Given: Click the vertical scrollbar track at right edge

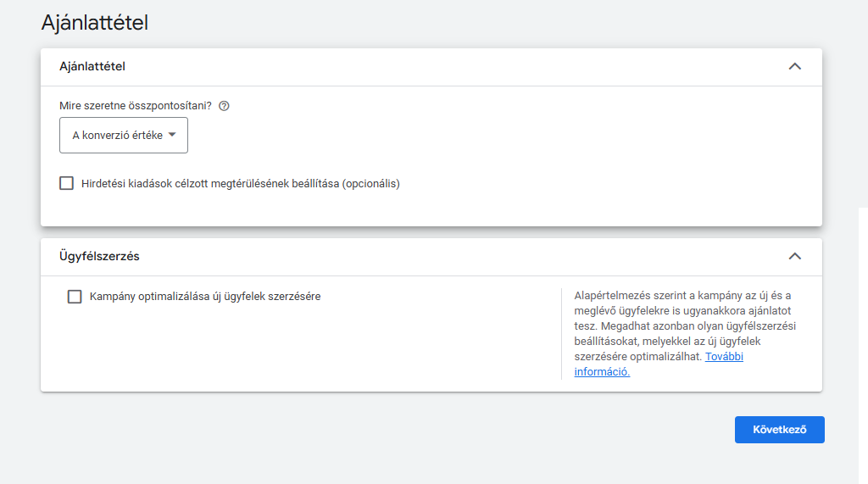Looking at the screenshot, I should [x=863, y=339].
